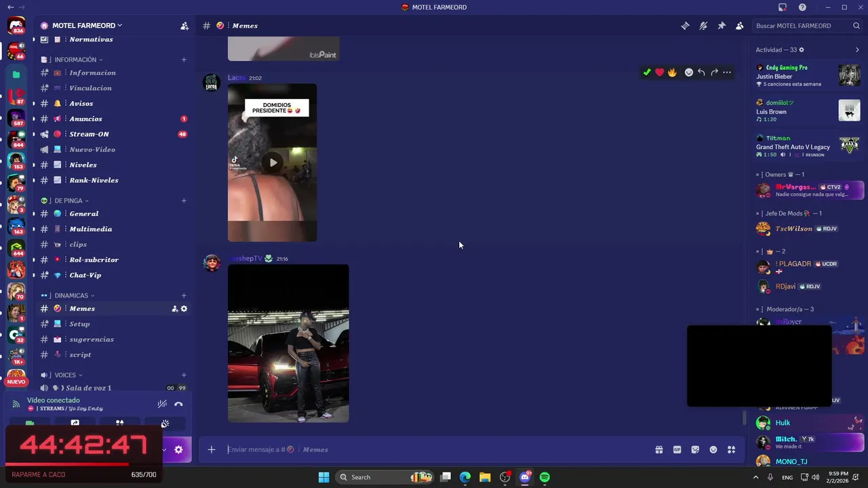Open more message options ellipsis
Image resolution: width=868 pixels, height=488 pixels.
point(727,73)
